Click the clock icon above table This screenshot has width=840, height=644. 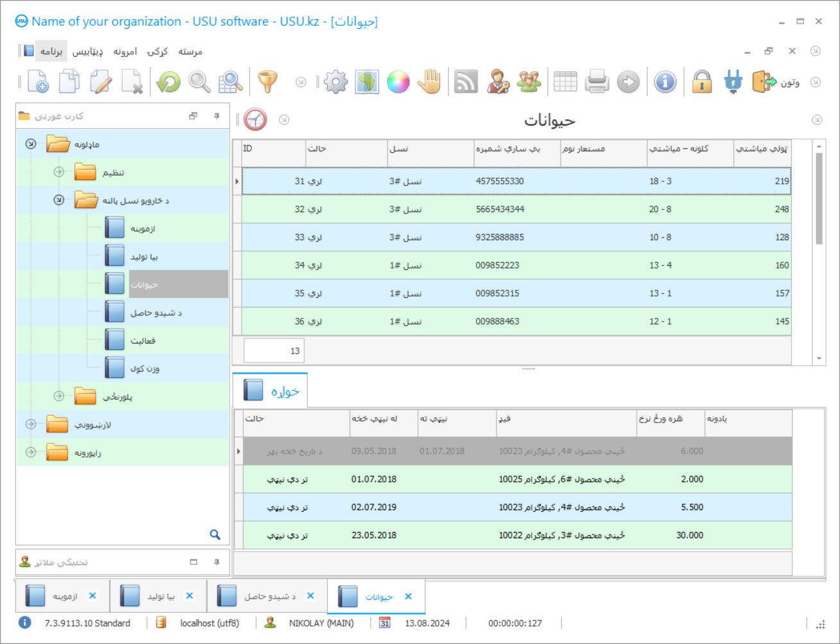pyautogui.click(x=255, y=120)
